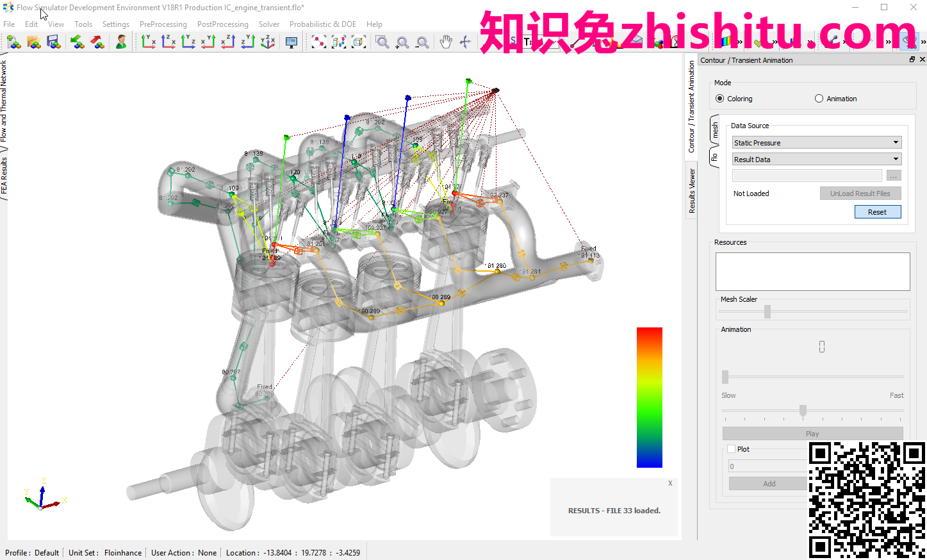Click the Play animation button
This screenshot has height=560, width=927.
click(812, 434)
